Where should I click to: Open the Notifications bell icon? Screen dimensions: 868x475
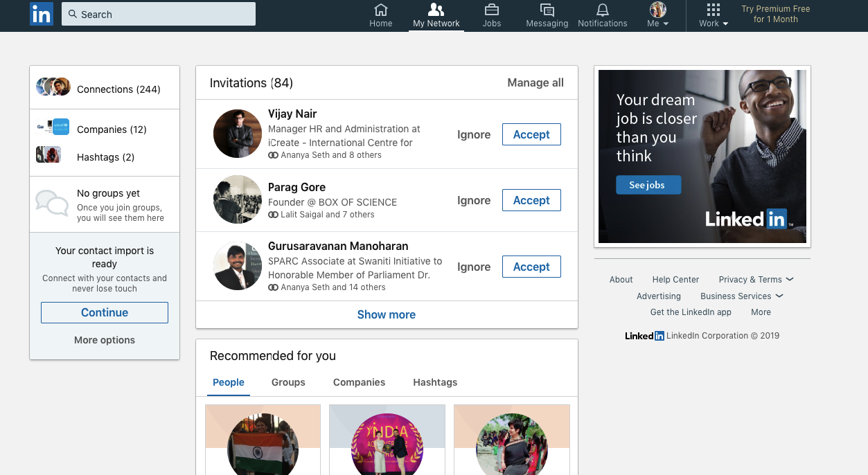602,10
